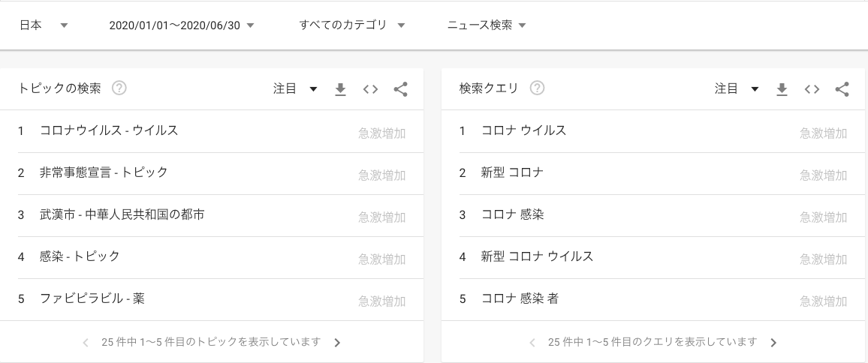Open embed code for トピックの検索 panel
868x363 pixels.
(370, 89)
